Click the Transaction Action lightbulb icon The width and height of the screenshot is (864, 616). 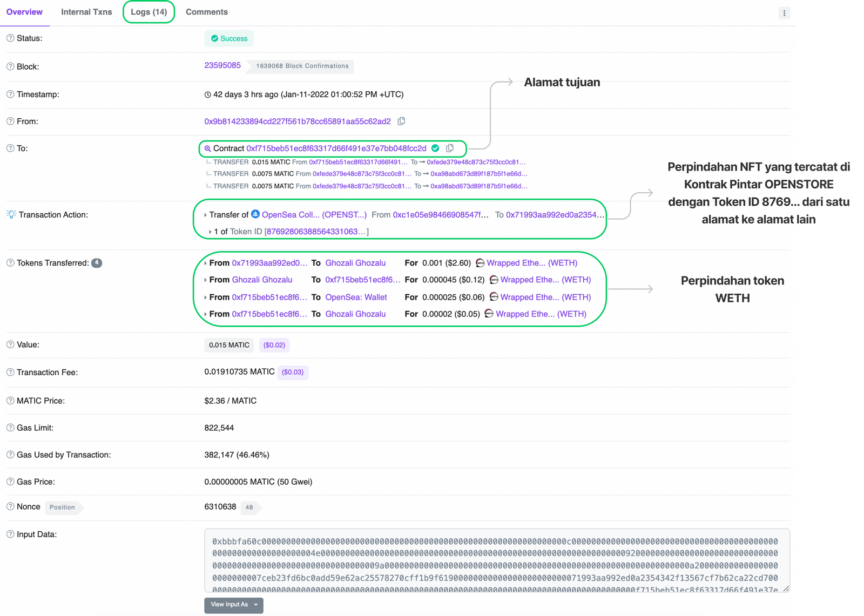pos(11,214)
